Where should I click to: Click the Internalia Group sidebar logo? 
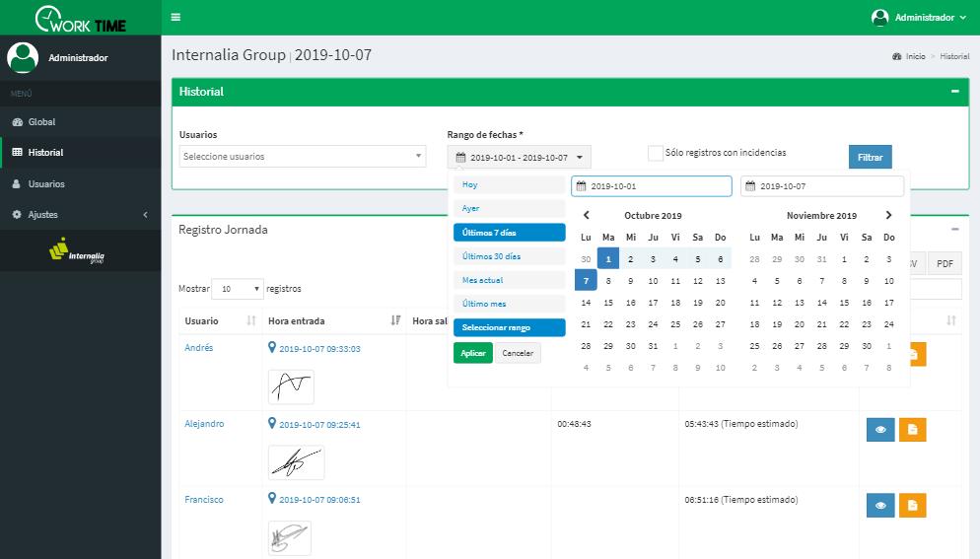pos(78,252)
